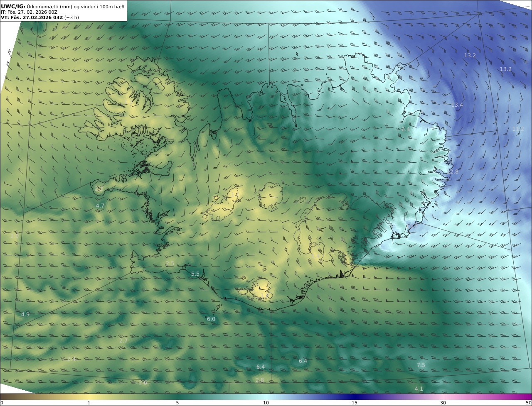This screenshot has width=532, height=406.
Task: Click the color scale tick label 1
Action: click(x=89, y=403)
